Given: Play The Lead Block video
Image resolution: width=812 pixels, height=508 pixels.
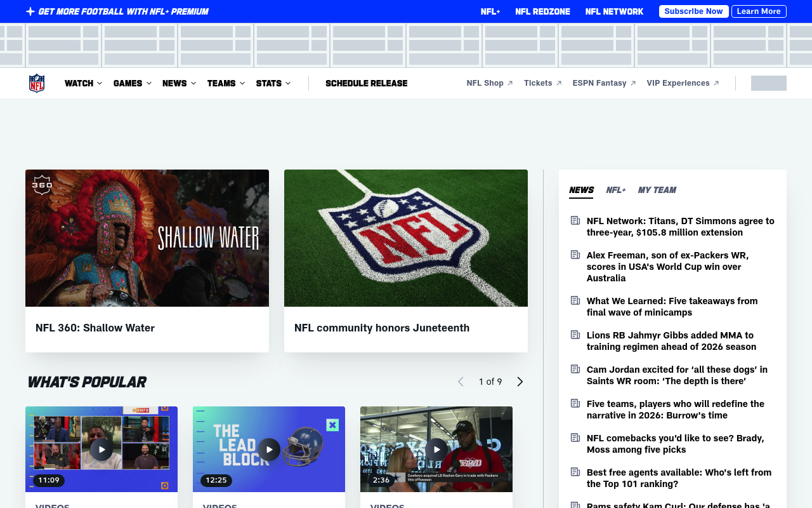Looking at the screenshot, I should pyautogui.click(x=269, y=449).
